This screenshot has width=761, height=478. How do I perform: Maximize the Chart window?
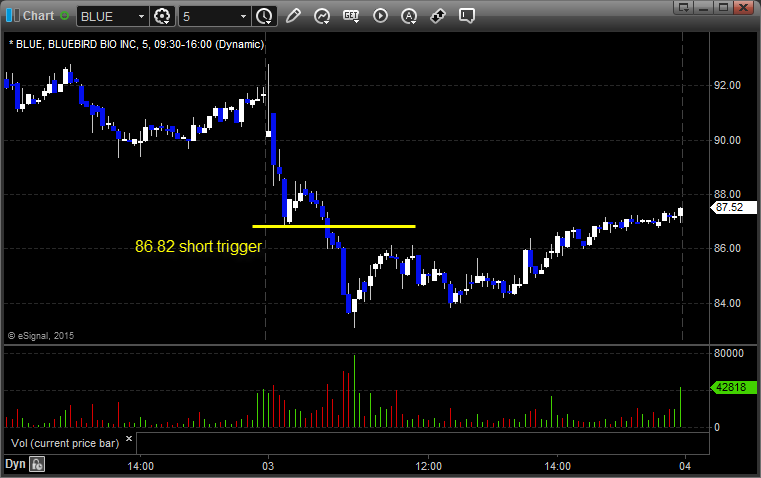pyautogui.click(x=724, y=7)
